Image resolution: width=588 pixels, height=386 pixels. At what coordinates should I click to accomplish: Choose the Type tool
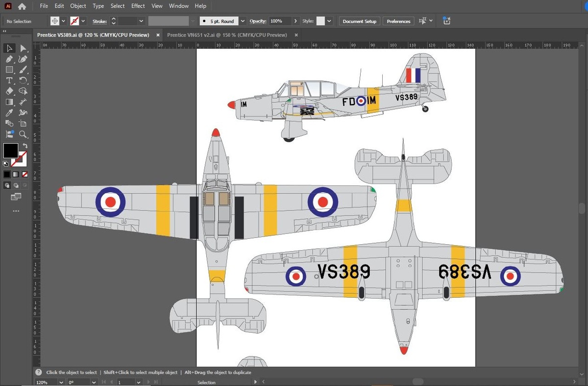click(x=9, y=80)
